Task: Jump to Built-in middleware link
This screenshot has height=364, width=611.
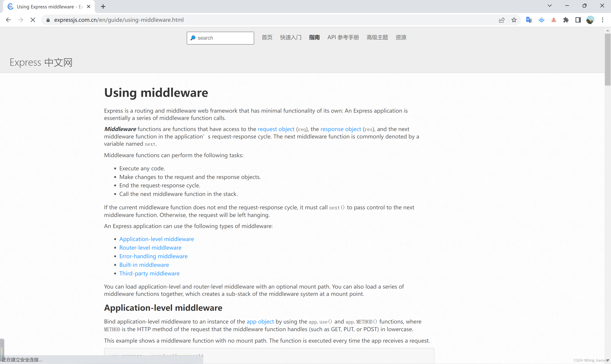Action: click(144, 265)
